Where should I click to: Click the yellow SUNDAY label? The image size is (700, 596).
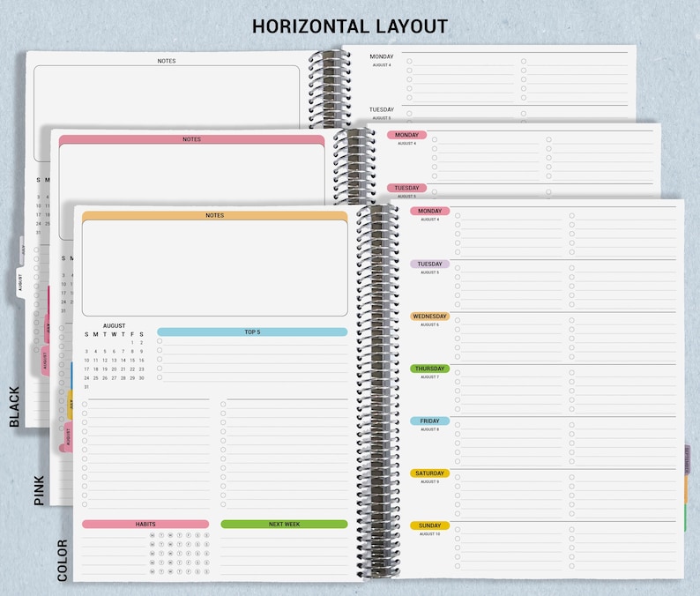430,525
